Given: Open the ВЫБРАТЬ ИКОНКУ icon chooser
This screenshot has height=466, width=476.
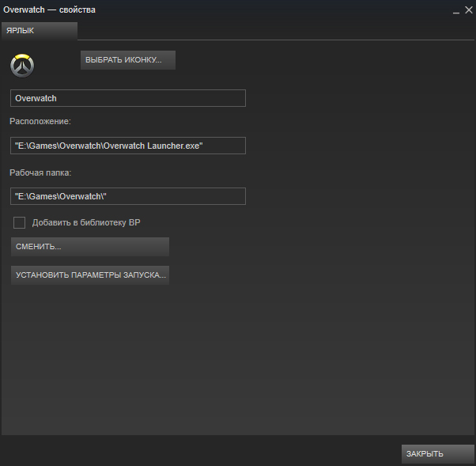Looking at the screenshot, I should click(x=128, y=60).
